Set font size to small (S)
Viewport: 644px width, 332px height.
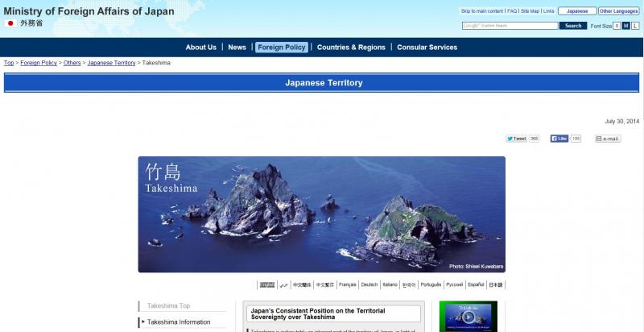(617, 26)
